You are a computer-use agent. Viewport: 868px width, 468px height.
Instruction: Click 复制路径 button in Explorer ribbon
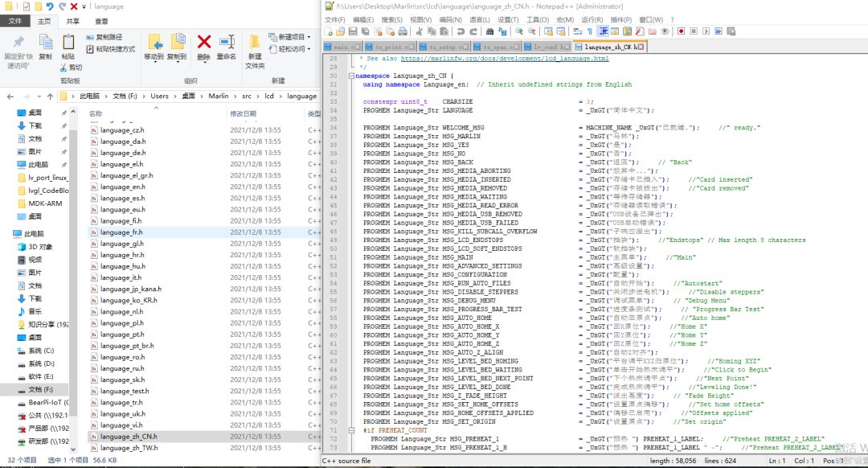pos(108,37)
